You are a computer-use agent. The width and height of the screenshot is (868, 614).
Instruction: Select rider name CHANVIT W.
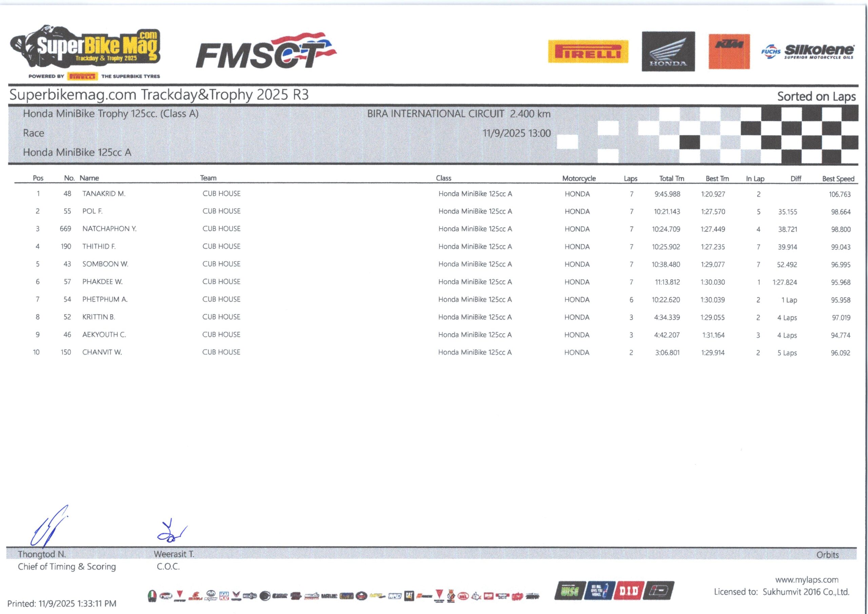click(102, 352)
